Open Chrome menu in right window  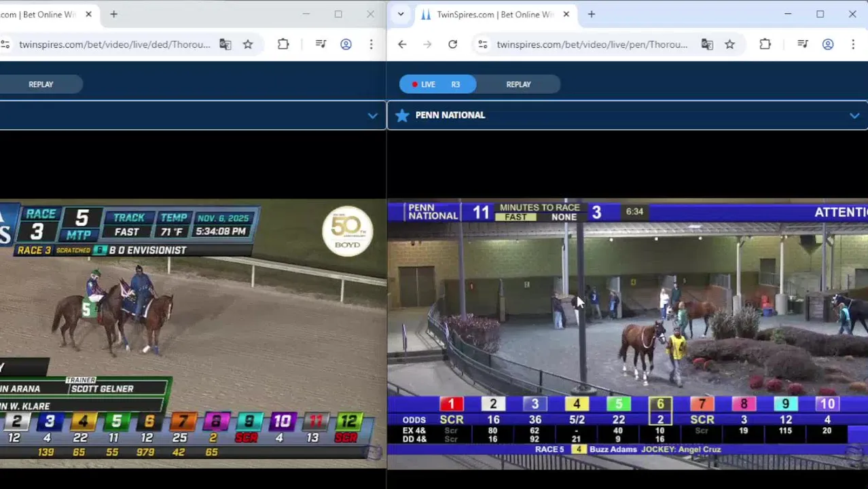[x=853, y=45]
